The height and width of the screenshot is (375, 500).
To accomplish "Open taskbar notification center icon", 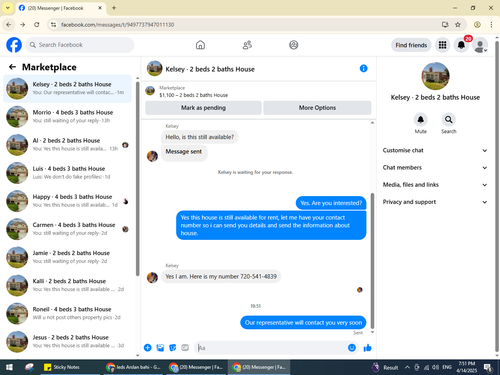I will coord(488,367).
